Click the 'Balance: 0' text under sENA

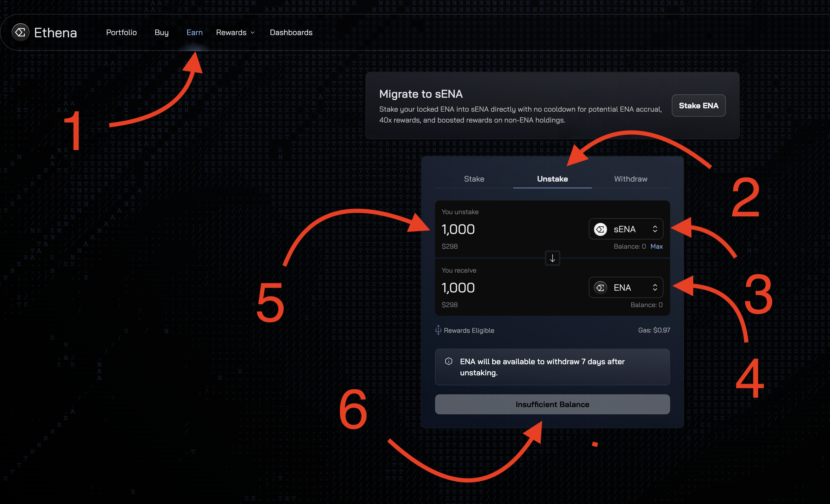coord(629,246)
